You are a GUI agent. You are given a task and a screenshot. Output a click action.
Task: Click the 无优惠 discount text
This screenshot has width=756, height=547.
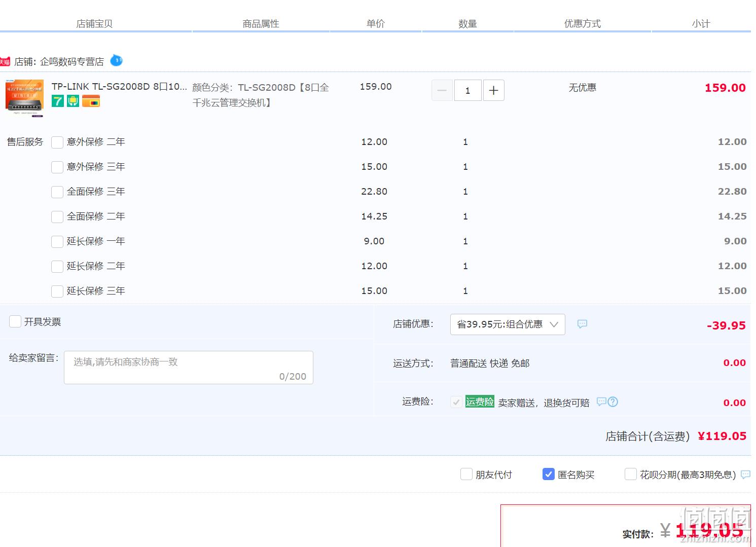(583, 88)
